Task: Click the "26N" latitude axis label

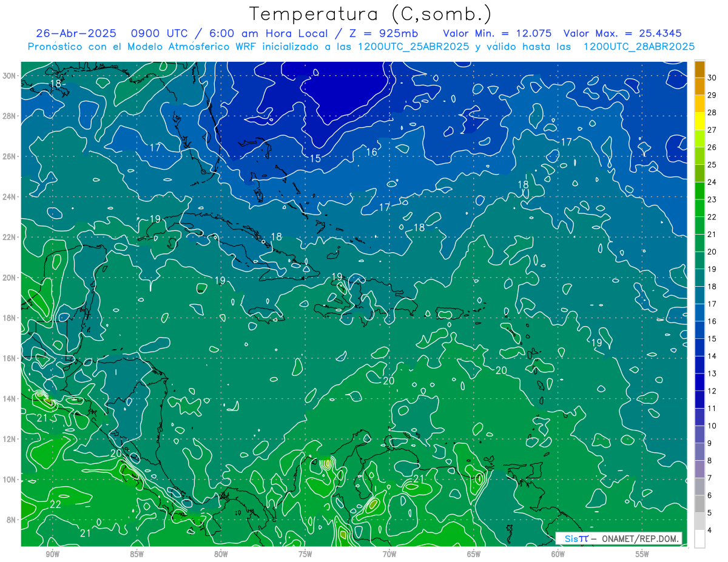Action: coord(8,156)
